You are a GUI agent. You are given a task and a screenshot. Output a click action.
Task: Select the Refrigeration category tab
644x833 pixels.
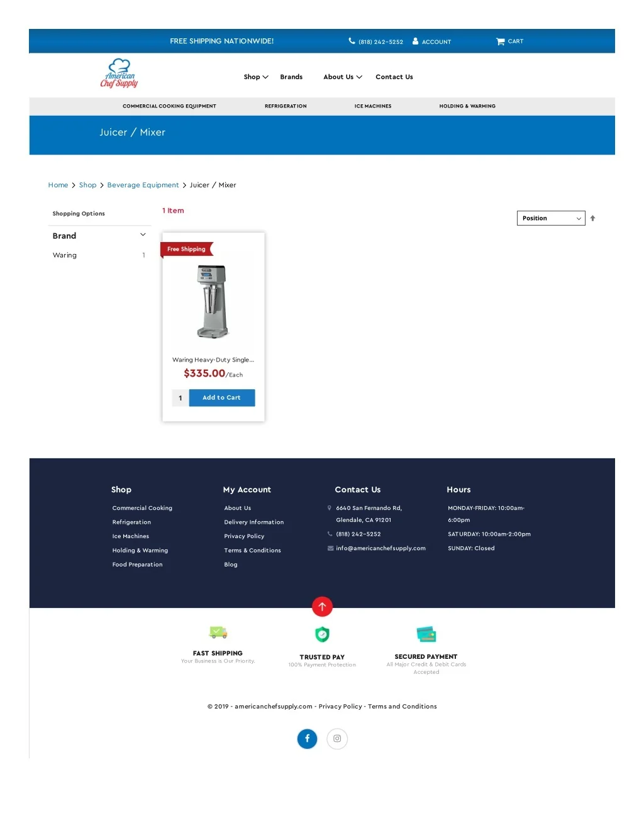click(x=286, y=106)
